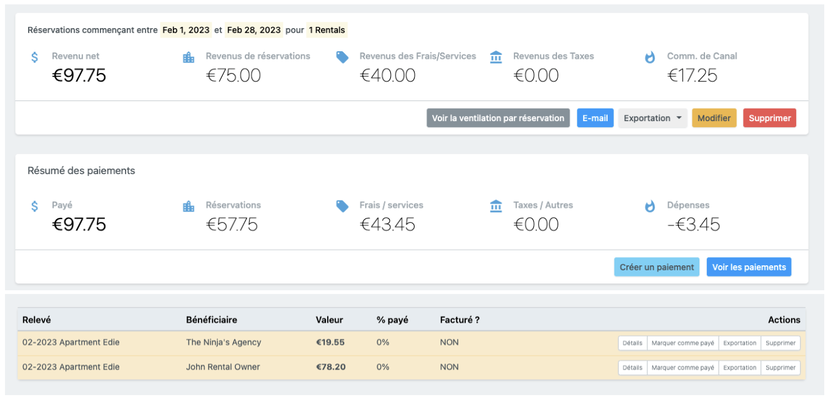Click 02-2023 Apartment Edie in John Rental Owner row
This screenshot has width=828, height=397.
[x=71, y=367]
